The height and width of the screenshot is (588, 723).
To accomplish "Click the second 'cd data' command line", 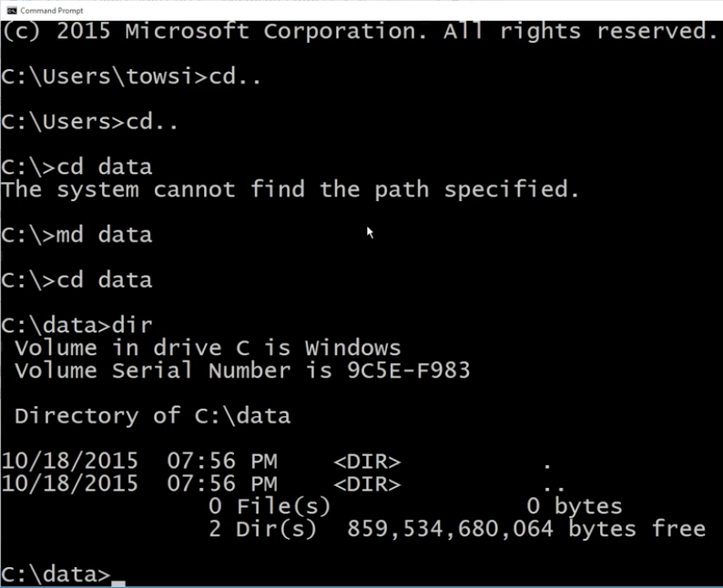I will coord(76,279).
